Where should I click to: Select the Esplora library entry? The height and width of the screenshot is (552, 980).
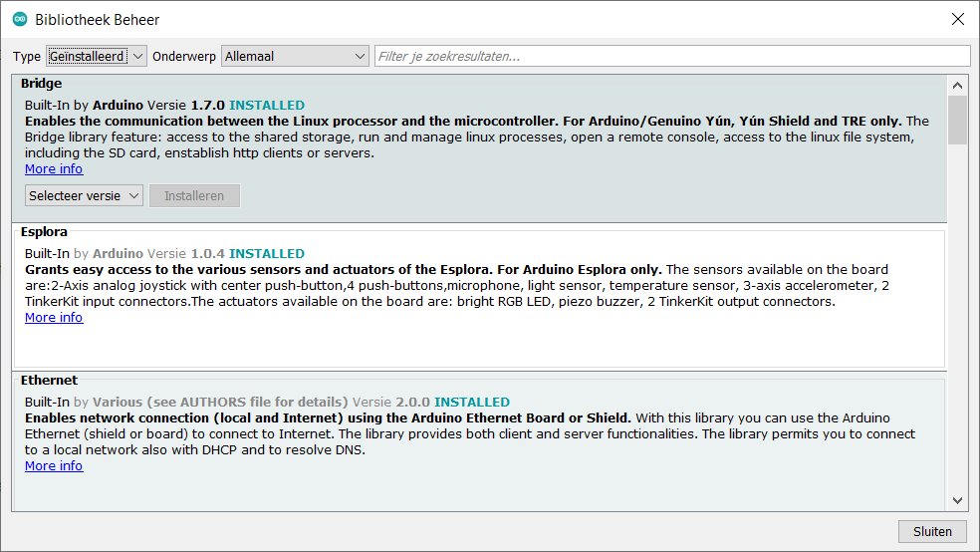(x=479, y=297)
